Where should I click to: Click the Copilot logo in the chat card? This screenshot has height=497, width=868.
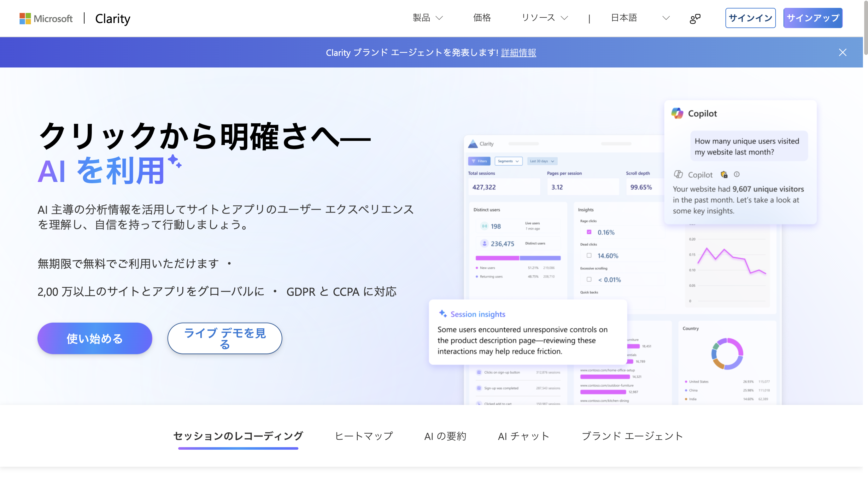[x=677, y=113]
